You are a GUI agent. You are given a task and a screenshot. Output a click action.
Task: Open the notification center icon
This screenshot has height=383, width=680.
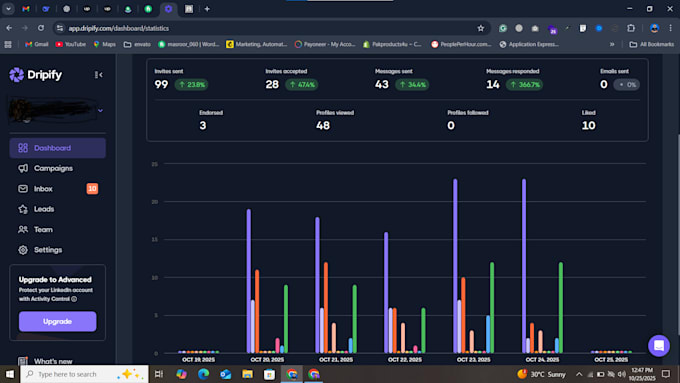[666, 374]
